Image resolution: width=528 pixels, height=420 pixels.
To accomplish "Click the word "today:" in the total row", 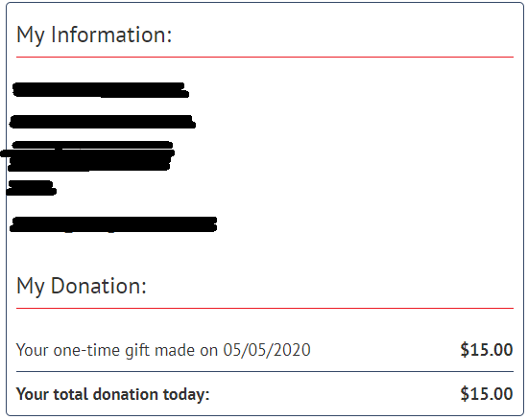I will coord(186,394).
